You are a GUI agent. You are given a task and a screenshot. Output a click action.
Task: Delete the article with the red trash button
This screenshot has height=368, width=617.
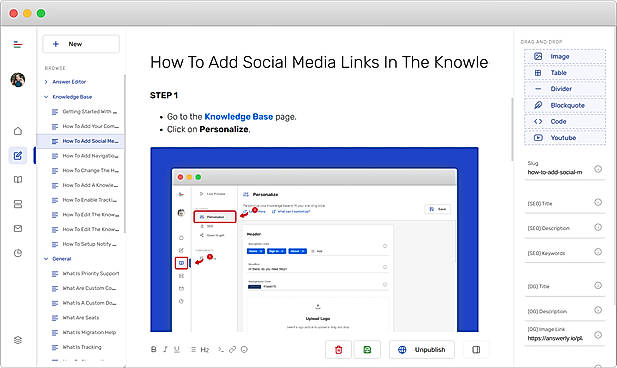point(338,350)
